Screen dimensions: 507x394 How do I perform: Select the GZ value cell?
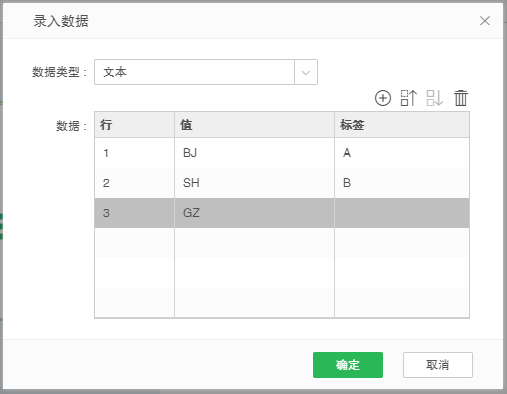(x=254, y=213)
